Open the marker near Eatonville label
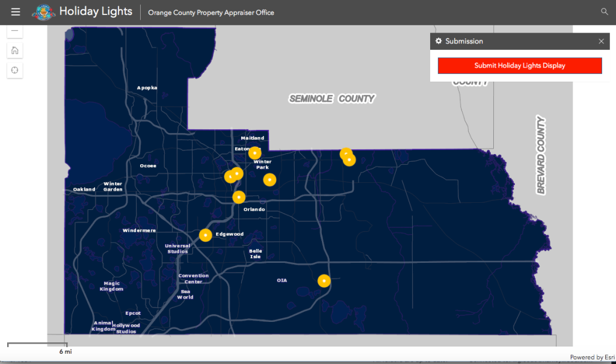The height and width of the screenshot is (364, 616). (255, 153)
